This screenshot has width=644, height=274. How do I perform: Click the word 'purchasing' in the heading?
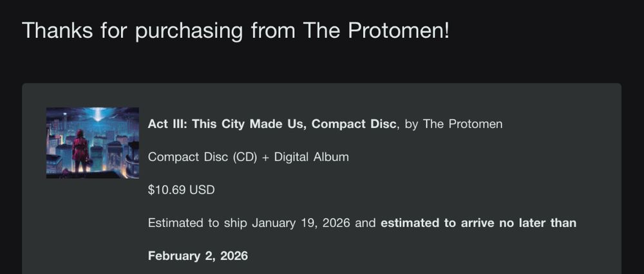pyautogui.click(x=189, y=31)
